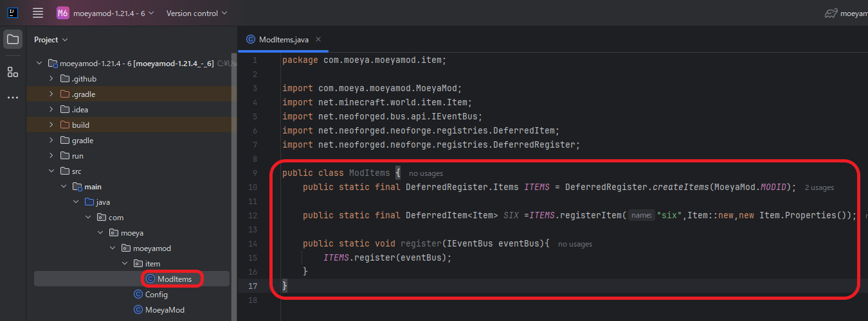Click the java source folder icon
This screenshot has height=321, width=868.
[89, 202]
